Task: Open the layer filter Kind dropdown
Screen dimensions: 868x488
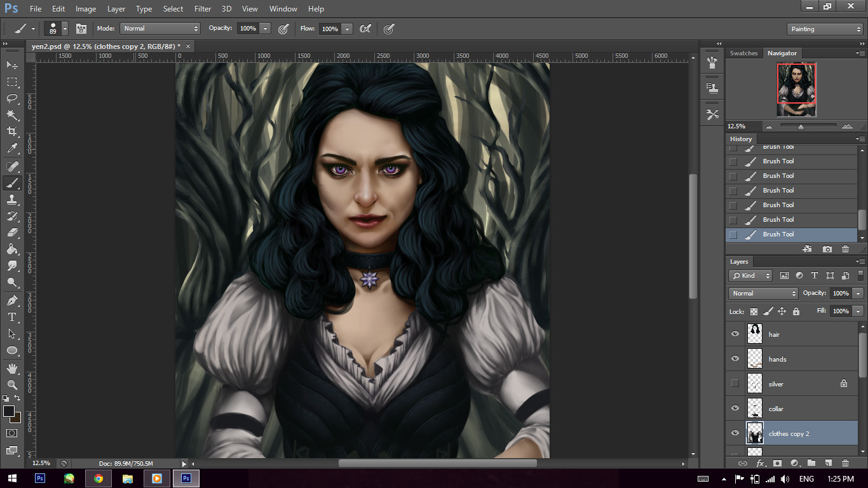Action: click(750, 276)
